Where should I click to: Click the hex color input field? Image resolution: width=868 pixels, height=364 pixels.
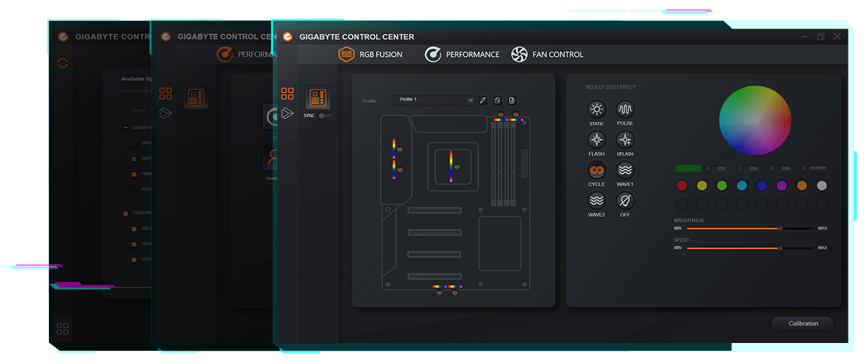click(x=818, y=169)
